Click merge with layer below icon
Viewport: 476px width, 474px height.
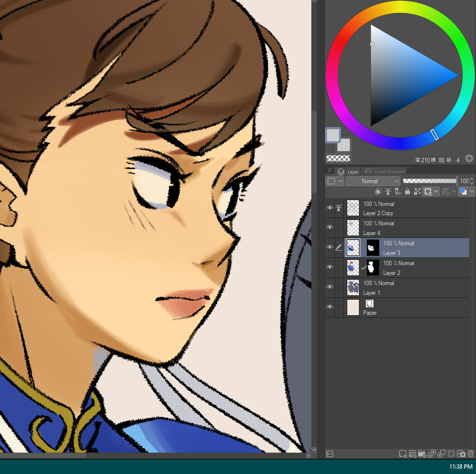(442, 454)
